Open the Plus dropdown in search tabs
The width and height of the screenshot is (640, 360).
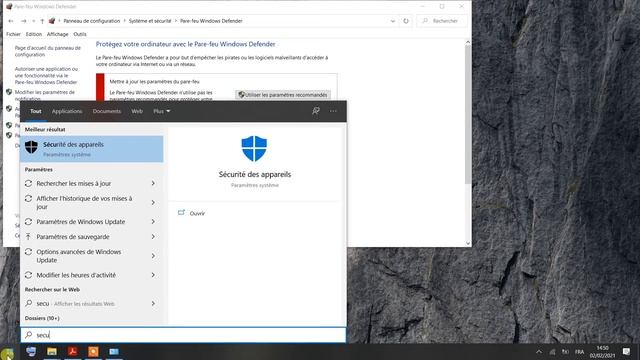point(162,111)
